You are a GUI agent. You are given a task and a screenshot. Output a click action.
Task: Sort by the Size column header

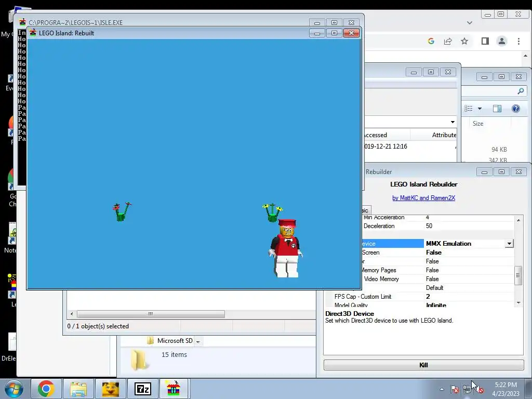pos(478,124)
